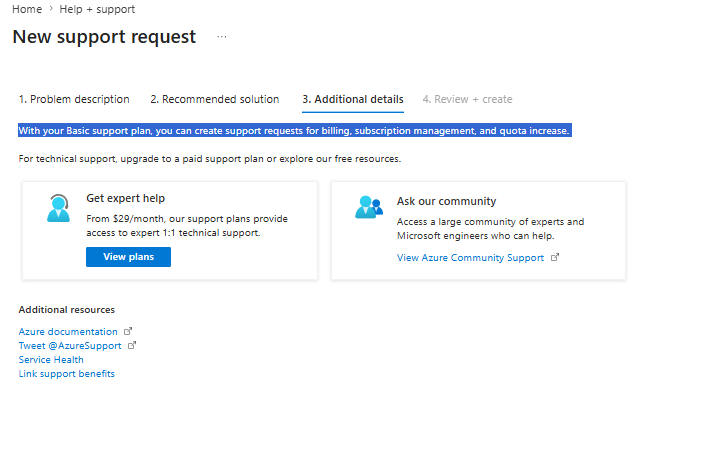The height and width of the screenshot is (473, 706).
Task: Click the Get expert help heading
Action: click(x=126, y=198)
